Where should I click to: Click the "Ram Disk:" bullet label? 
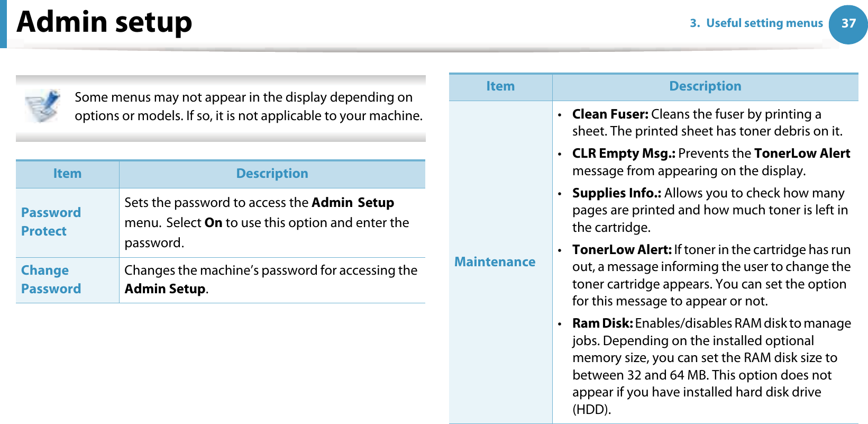tap(602, 323)
